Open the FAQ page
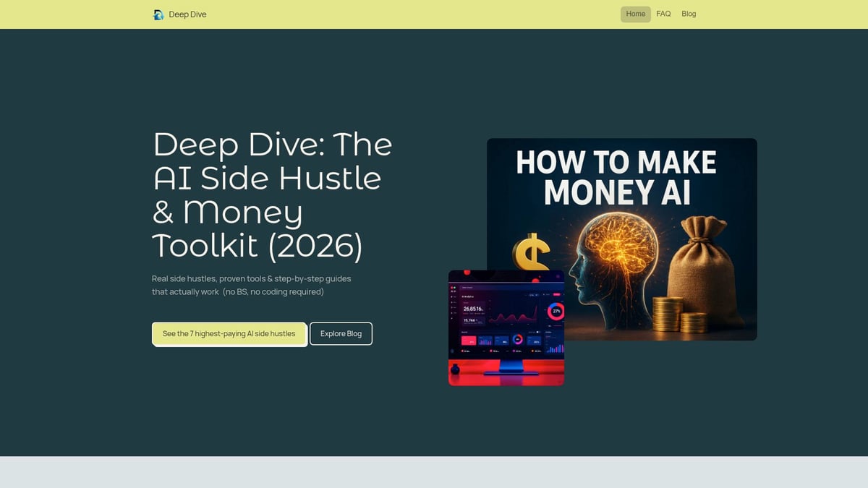Viewport: 868px width, 488px height. click(x=663, y=14)
